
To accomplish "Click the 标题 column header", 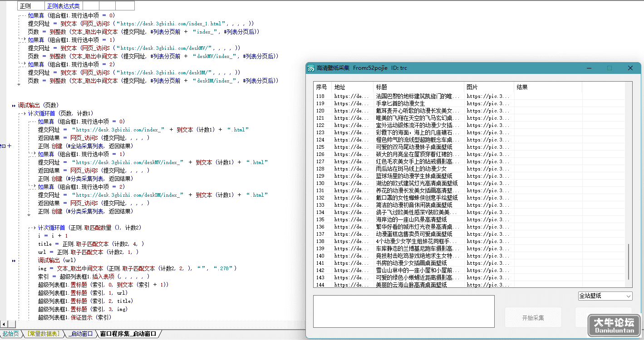I will tap(418, 87).
